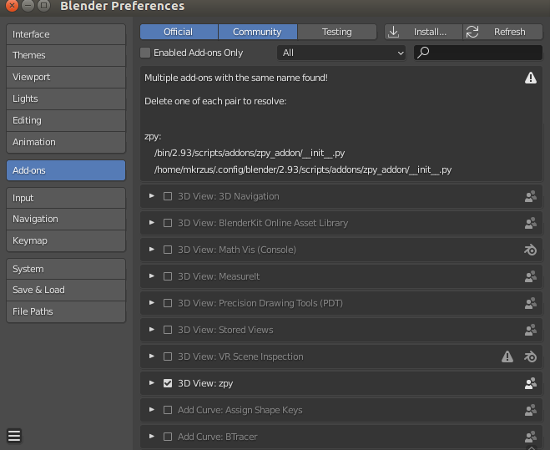The width and height of the screenshot is (550, 452).
Task: Enable the Stored Views add-on checkbox
Action: click(x=168, y=330)
